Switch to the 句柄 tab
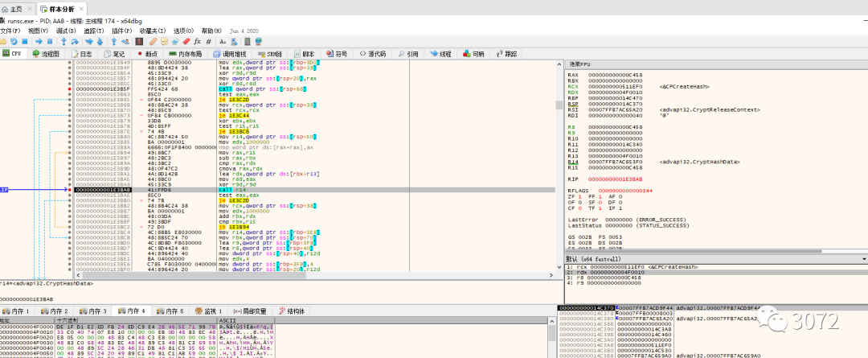Viewport: 868px width, 358px height. [473, 54]
